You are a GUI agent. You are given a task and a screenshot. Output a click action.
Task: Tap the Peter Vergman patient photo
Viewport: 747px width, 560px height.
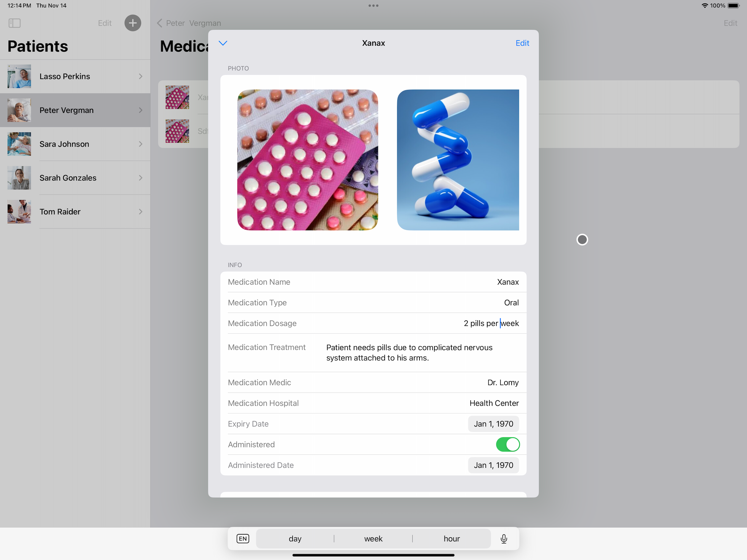pos(19,110)
